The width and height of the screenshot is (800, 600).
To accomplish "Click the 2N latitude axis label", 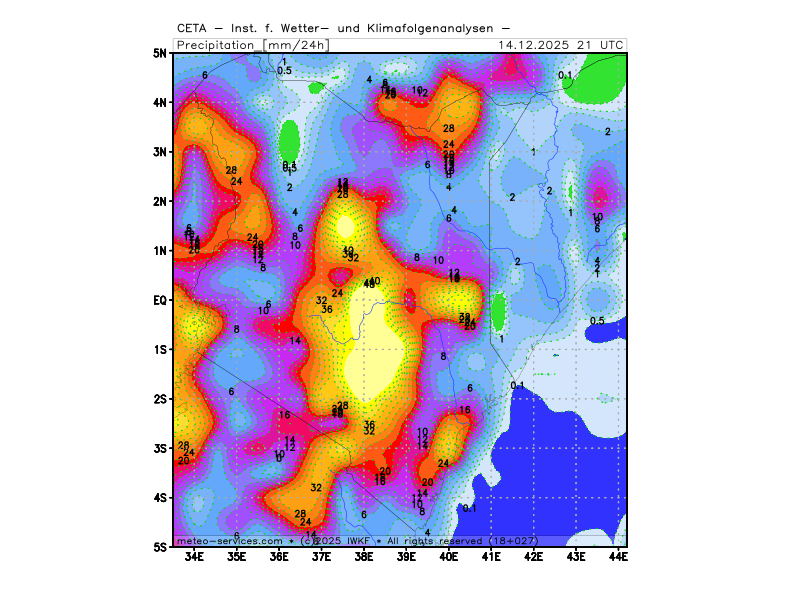I will (158, 201).
